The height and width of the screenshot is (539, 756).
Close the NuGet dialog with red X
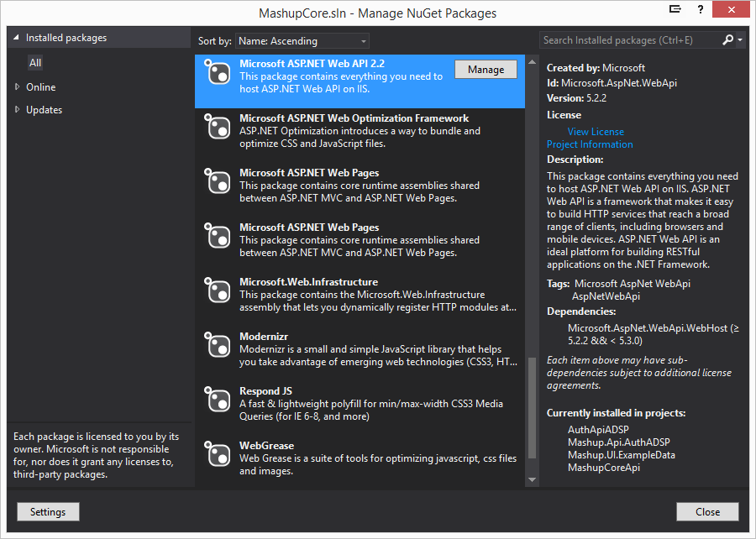(x=731, y=9)
